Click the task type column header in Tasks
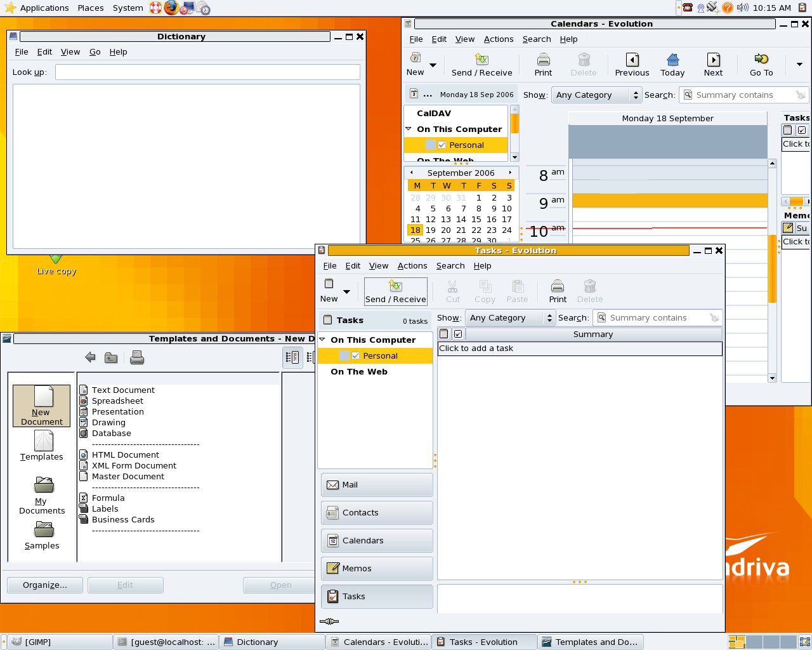Viewport: 812px width, 650px height. [x=444, y=334]
